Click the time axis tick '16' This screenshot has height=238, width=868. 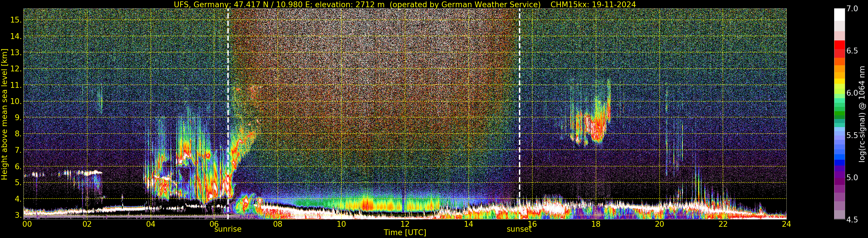[x=532, y=224]
